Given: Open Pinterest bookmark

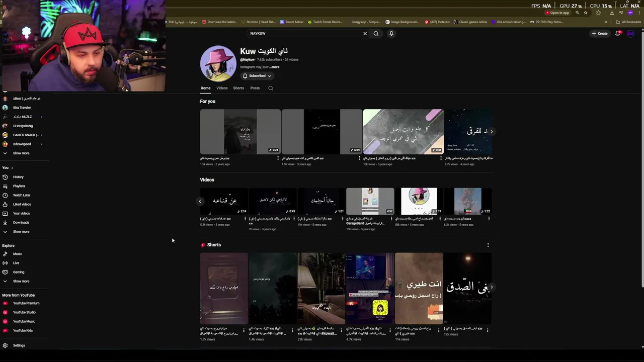Looking at the screenshot, I should pos(437,22).
